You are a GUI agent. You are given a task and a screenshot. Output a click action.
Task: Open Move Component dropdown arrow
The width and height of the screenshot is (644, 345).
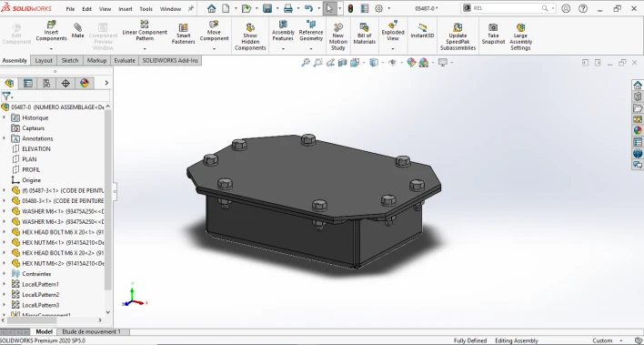coord(214,48)
